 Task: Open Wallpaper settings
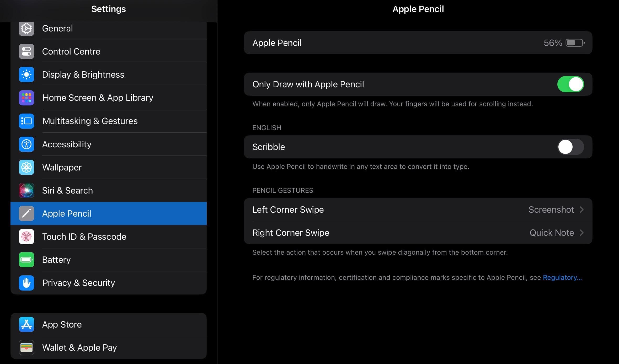coord(109,167)
